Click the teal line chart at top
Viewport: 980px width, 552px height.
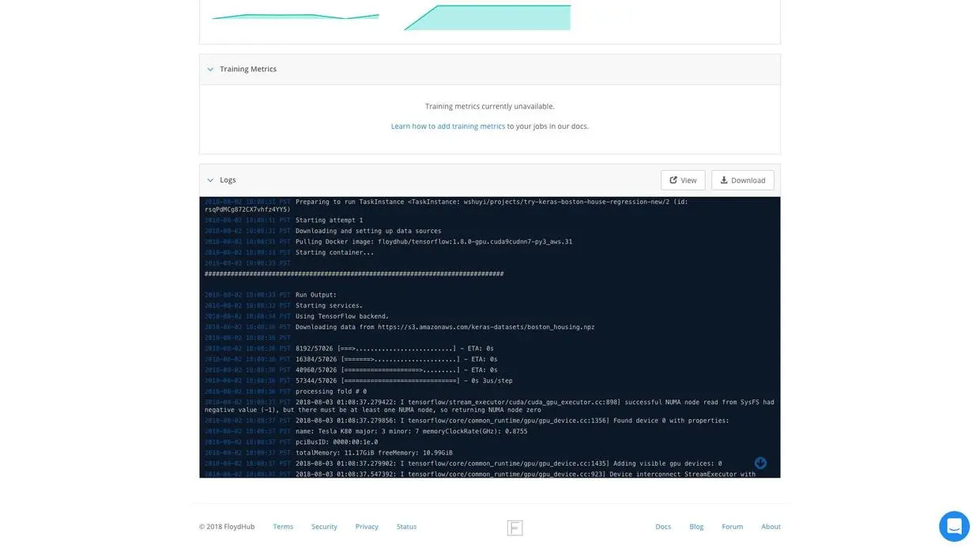click(x=296, y=16)
